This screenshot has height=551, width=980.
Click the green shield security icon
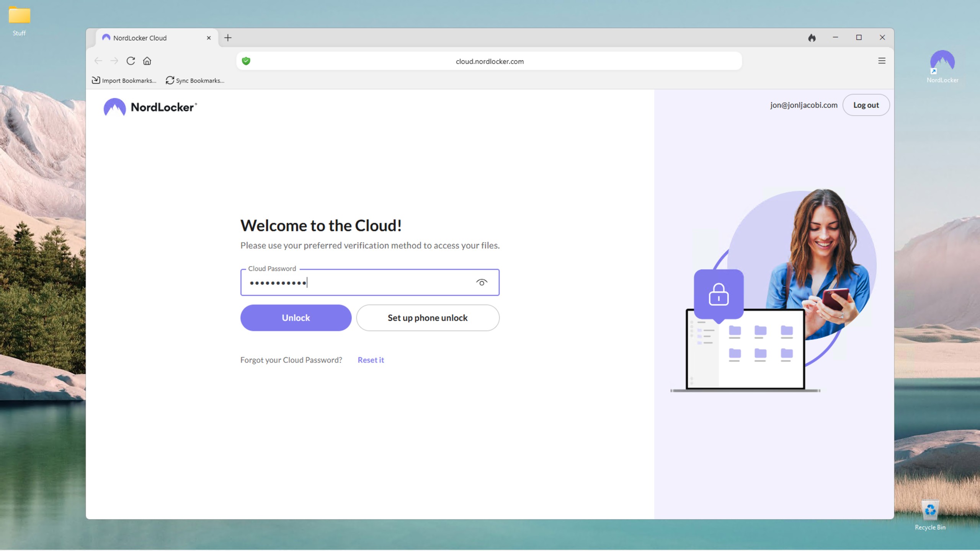(x=246, y=61)
